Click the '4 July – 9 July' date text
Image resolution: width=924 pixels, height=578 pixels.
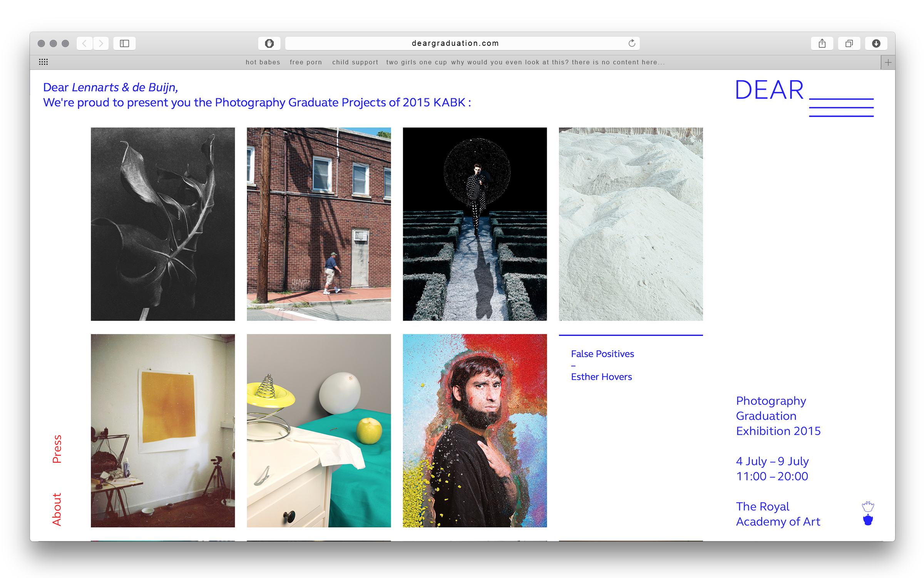(772, 461)
